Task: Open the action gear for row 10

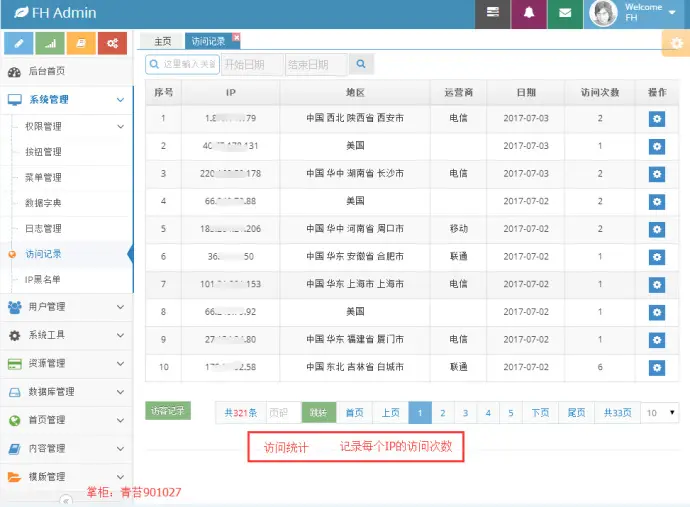Action: pos(657,367)
